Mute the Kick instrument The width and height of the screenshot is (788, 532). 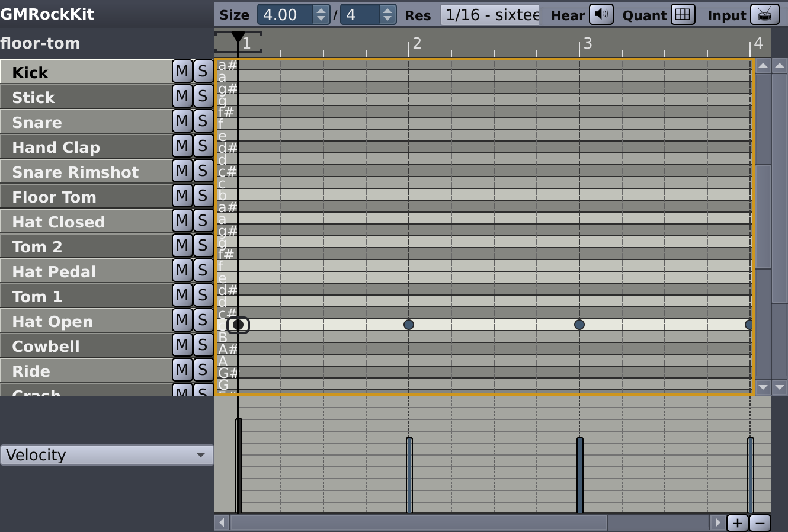(182, 71)
